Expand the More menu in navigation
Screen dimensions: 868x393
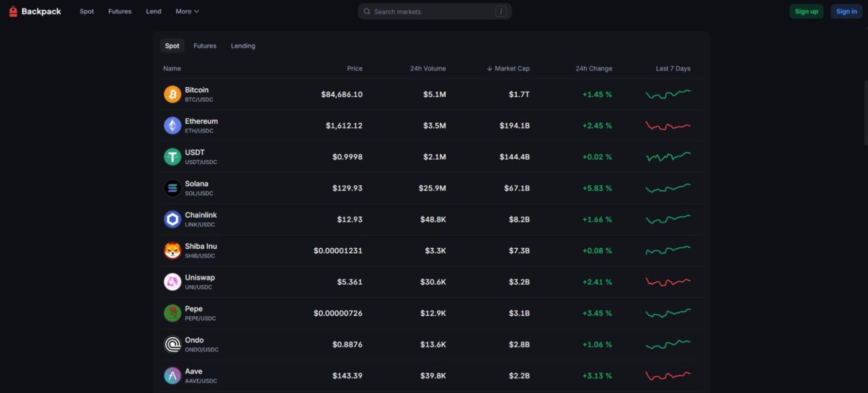coord(187,11)
